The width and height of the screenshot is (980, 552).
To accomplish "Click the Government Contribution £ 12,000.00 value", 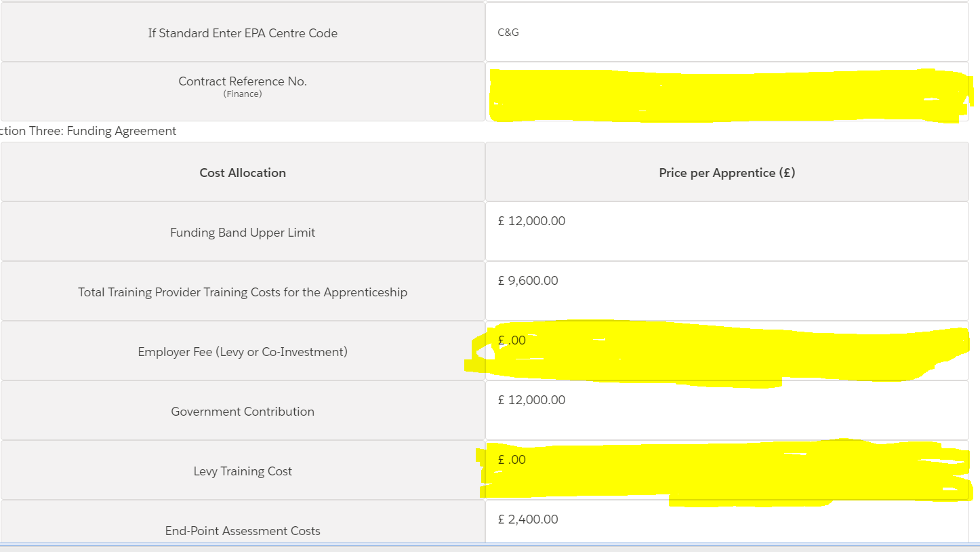I will [531, 400].
